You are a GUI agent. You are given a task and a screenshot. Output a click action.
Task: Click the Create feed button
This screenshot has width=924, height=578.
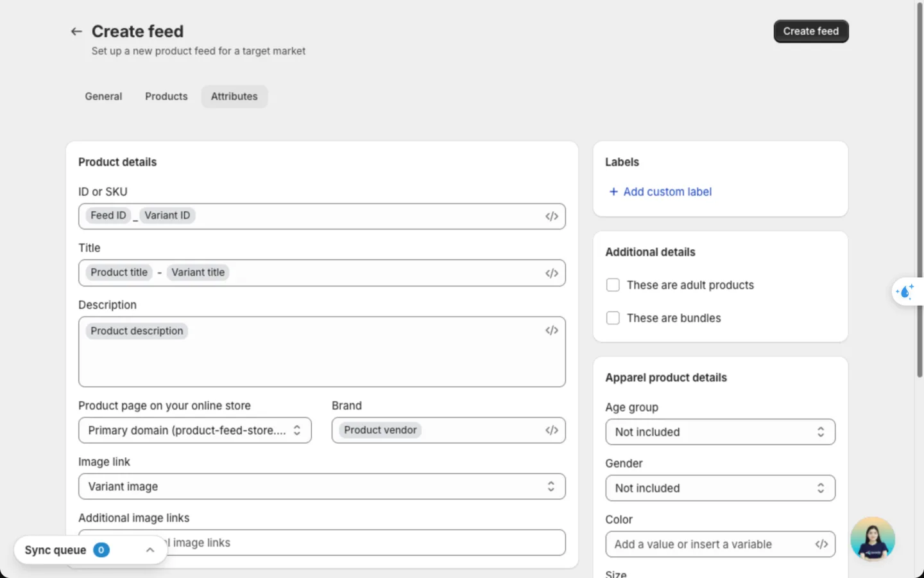[811, 31]
